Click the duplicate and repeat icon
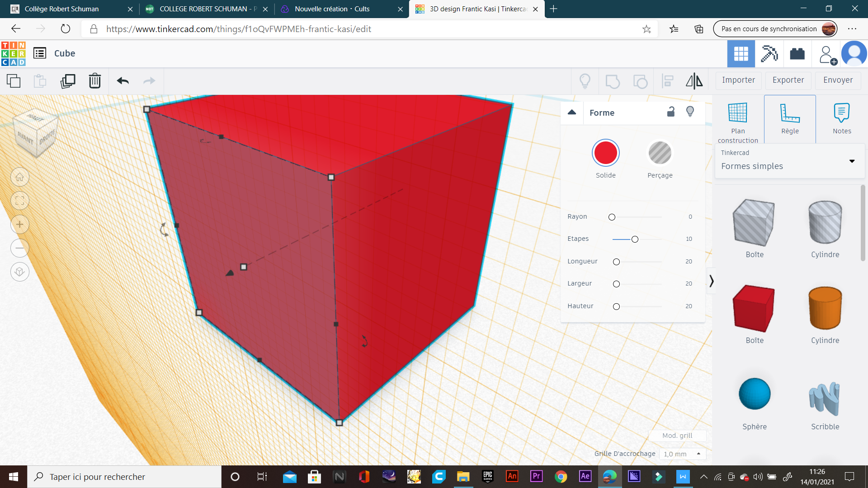Image resolution: width=868 pixels, height=488 pixels. pos(68,81)
